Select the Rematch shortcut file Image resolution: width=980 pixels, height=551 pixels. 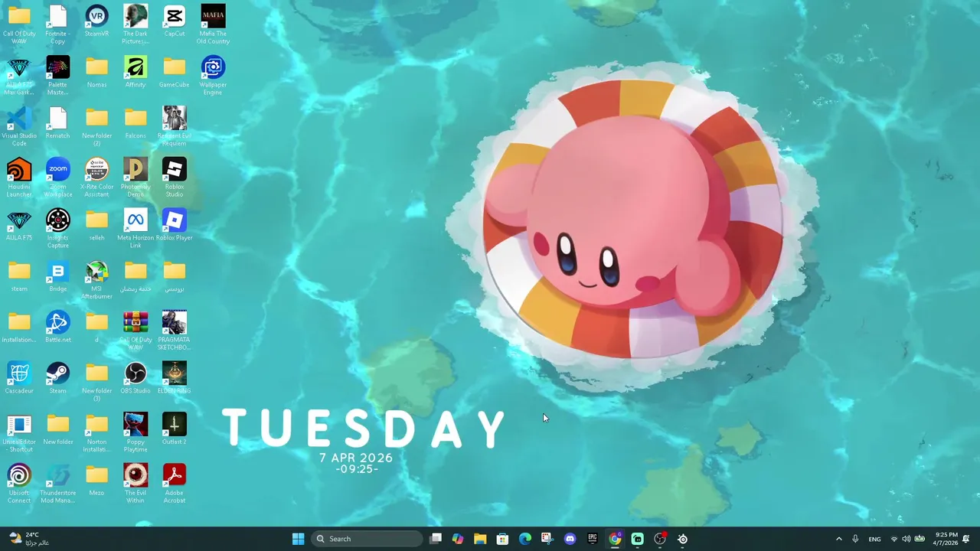[x=57, y=123]
